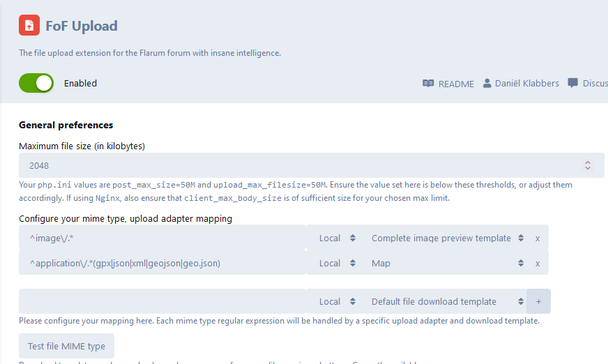Edit the ^image\/.* mime type field
The width and height of the screenshot is (608, 364).
(162, 238)
